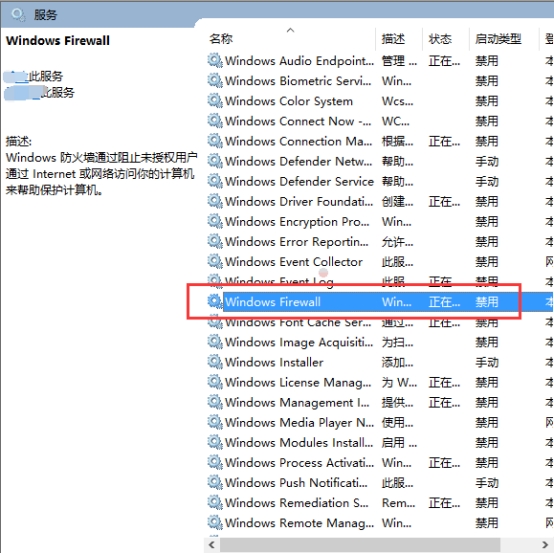Click the gear icon beside Windows Firewall

pyautogui.click(x=215, y=301)
